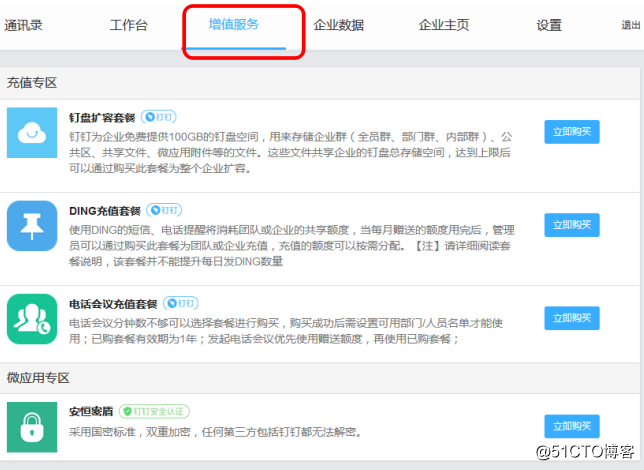Viewport: 644px width, 470px height.
Task: Open the DING充值套餐 title
Action: tap(105, 211)
